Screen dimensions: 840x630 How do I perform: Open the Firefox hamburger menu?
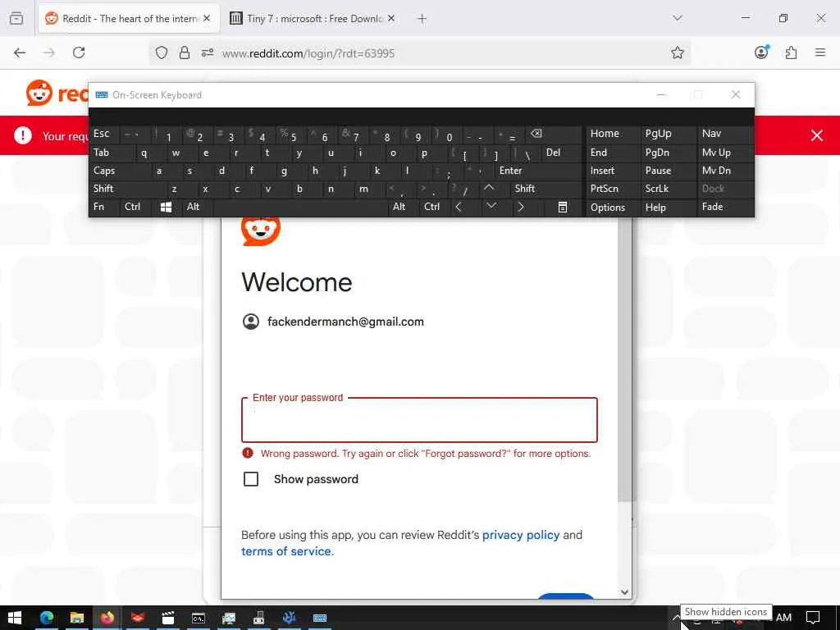819,52
